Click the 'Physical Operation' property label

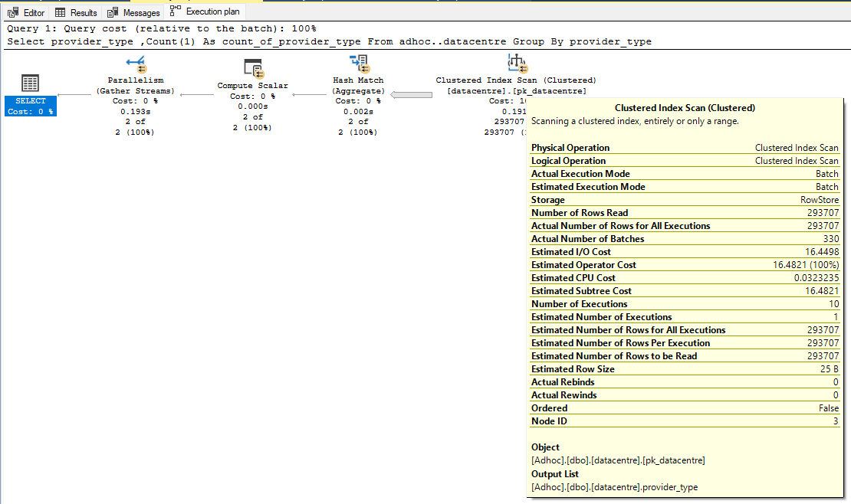click(x=570, y=148)
